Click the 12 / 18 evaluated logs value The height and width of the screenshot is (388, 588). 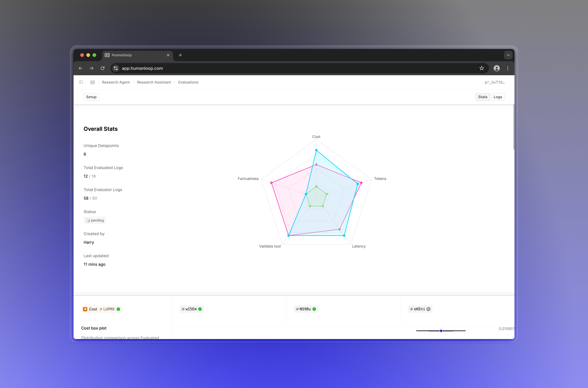click(90, 176)
